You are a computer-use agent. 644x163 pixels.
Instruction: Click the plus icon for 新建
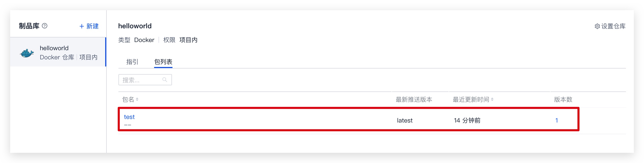pos(82,26)
